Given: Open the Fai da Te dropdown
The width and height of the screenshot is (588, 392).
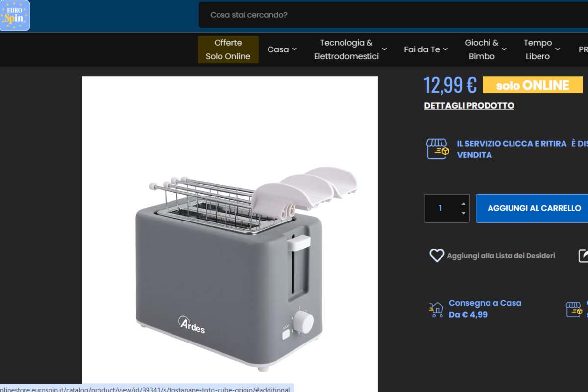Looking at the screenshot, I should coord(426,49).
